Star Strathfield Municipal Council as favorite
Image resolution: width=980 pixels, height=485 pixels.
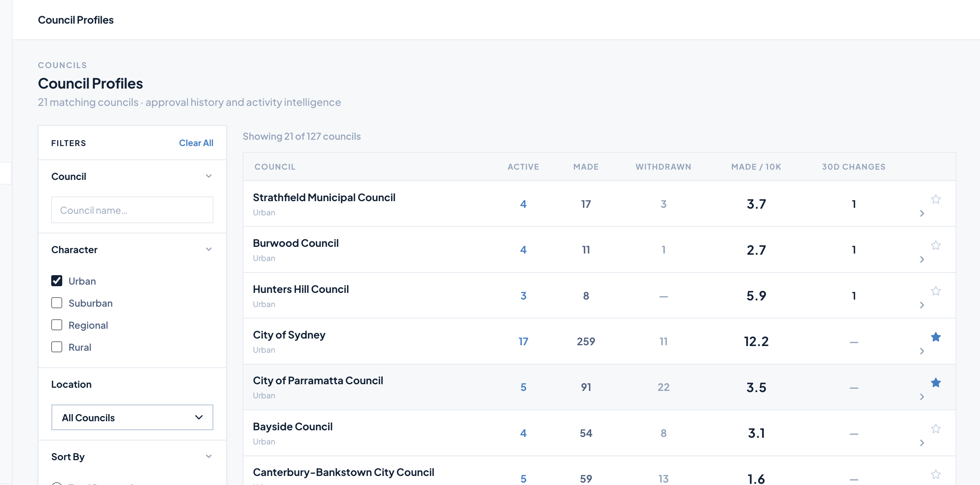pos(936,199)
